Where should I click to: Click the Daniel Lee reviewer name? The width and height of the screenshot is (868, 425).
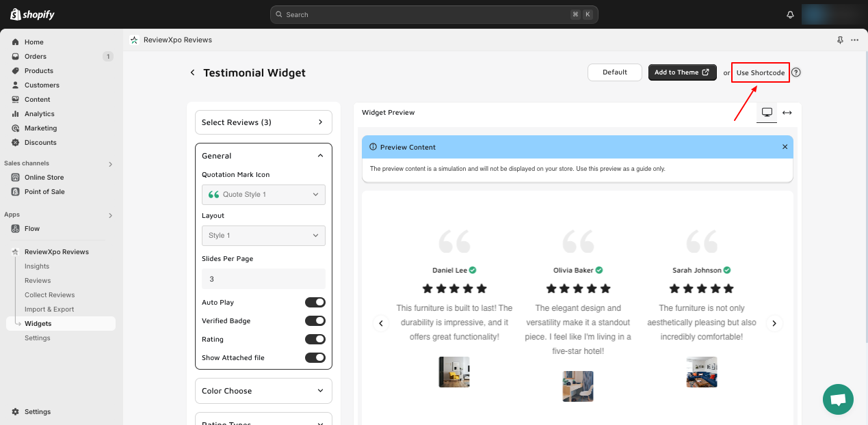click(x=450, y=271)
